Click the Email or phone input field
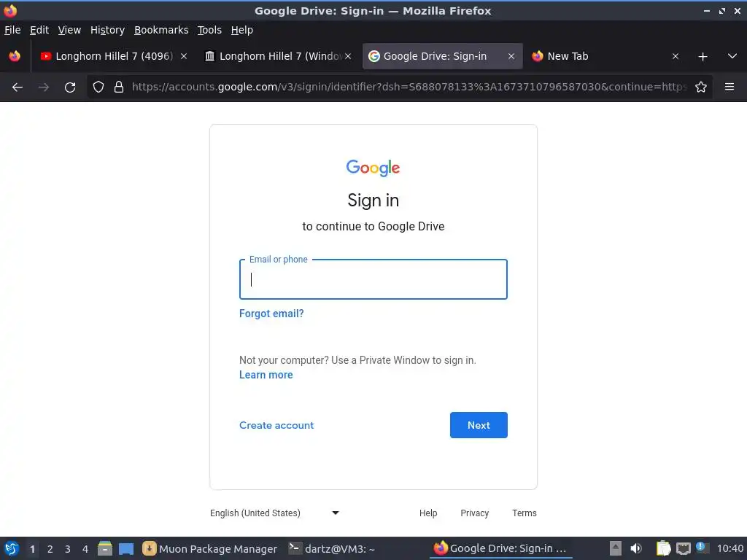747x560 pixels. point(373,279)
